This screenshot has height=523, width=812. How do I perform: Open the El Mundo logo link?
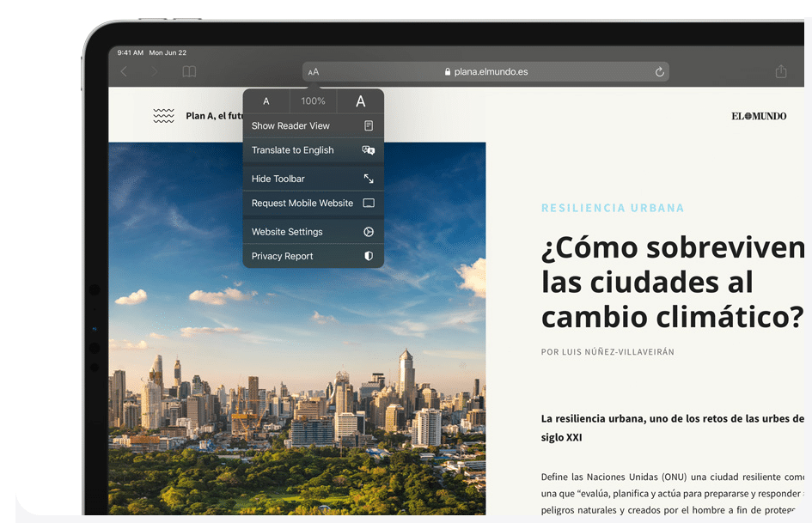(759, 116)
